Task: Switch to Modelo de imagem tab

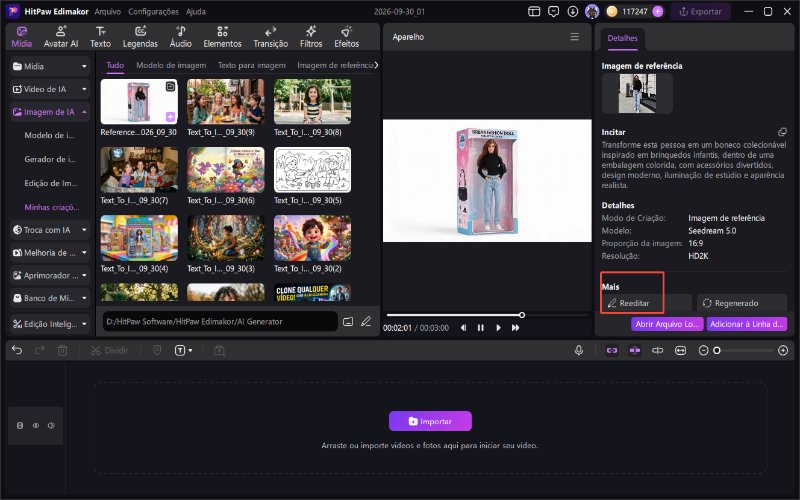Action: (171, 65)
